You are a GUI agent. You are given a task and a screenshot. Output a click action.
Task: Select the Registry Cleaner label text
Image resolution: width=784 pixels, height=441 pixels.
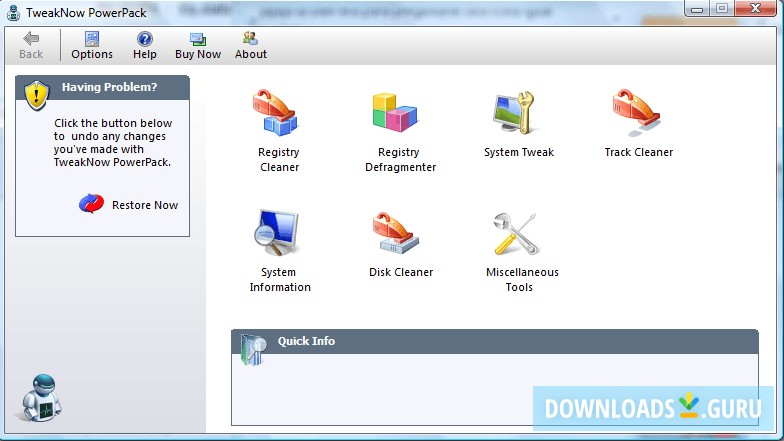[x=279, y=160]
